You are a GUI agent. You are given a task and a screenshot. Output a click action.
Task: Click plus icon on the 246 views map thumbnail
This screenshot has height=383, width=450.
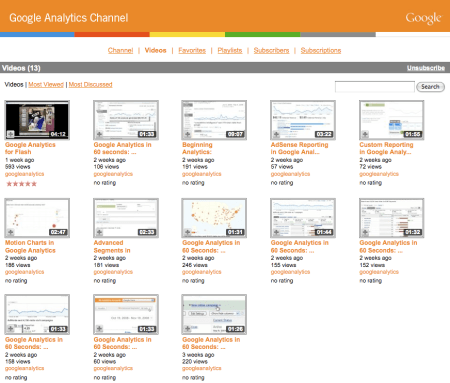pyautogui.click(x=188, y=232)
